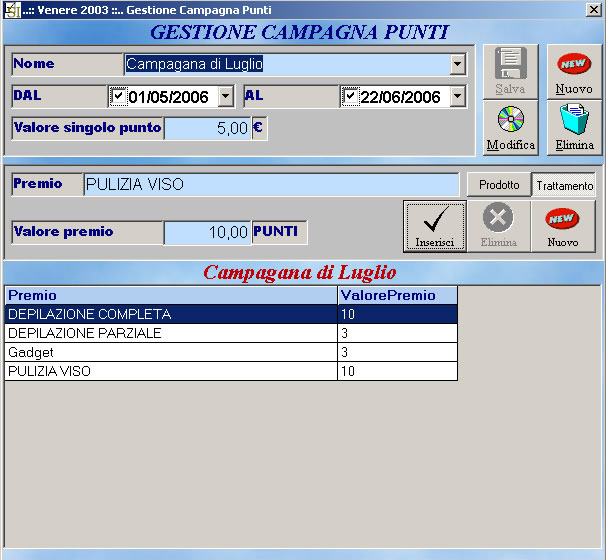The width and height of the screenshot is (606, 560).
Task: Confirm the prize with the Inserisci checkmark button
Action: coord(435,226)
